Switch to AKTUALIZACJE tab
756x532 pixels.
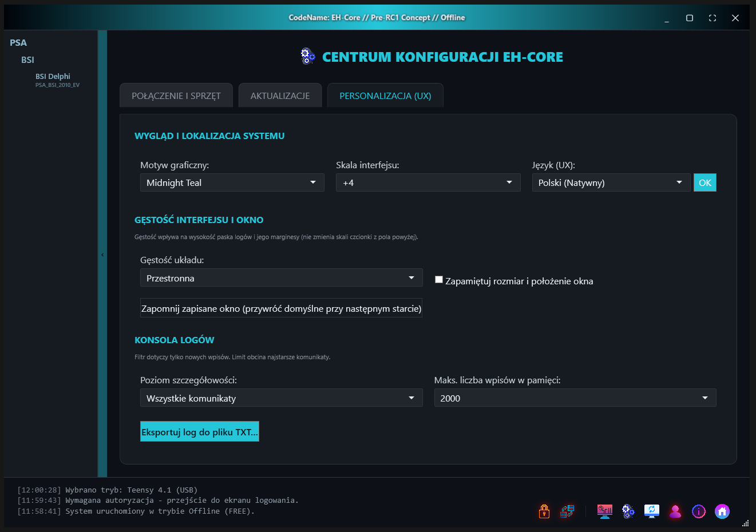280,96
